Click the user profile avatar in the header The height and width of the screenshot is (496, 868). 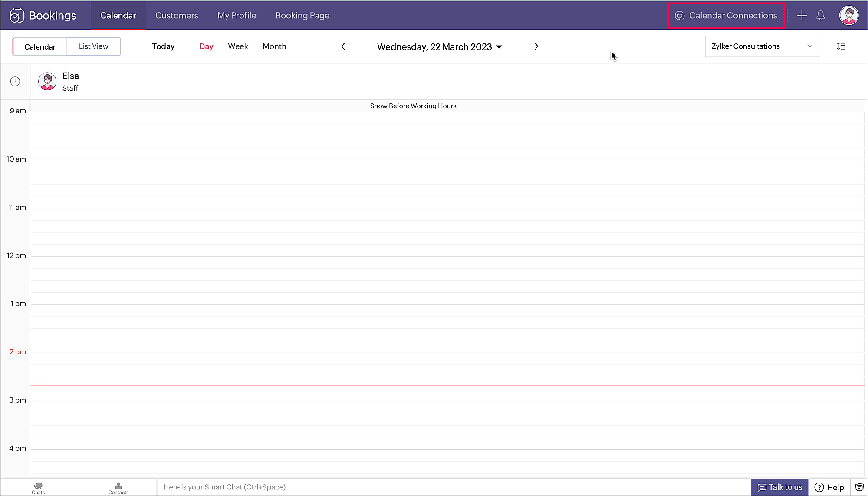coord(848,16)
